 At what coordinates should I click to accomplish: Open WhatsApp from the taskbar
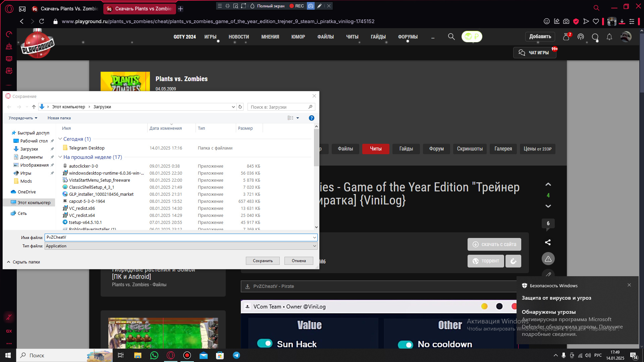click(154, 355)
